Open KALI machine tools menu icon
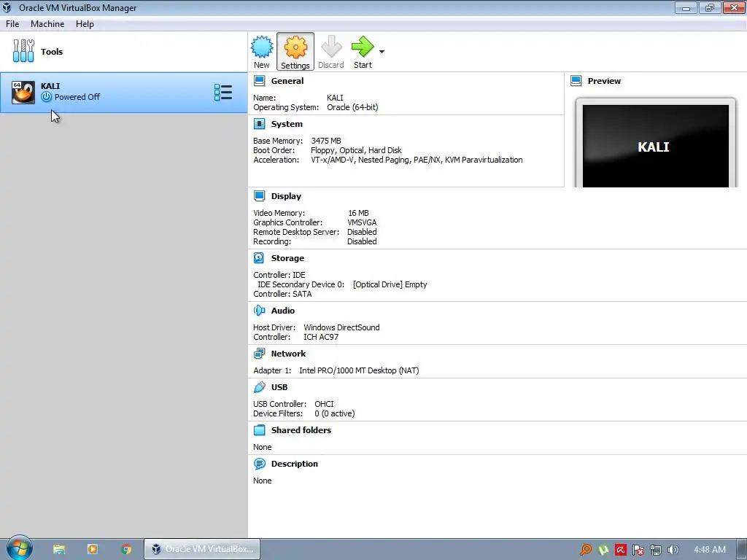Viewport: 747px width, 560px height. coord(223,93)
